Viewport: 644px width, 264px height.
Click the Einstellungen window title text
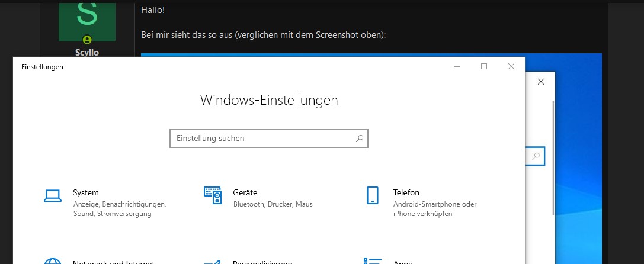point(42,66)
